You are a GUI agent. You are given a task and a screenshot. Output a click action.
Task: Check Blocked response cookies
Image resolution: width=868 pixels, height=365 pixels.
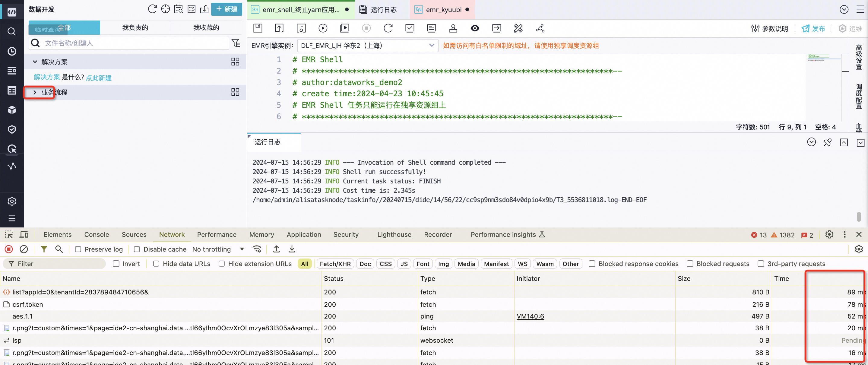(592, 264)
